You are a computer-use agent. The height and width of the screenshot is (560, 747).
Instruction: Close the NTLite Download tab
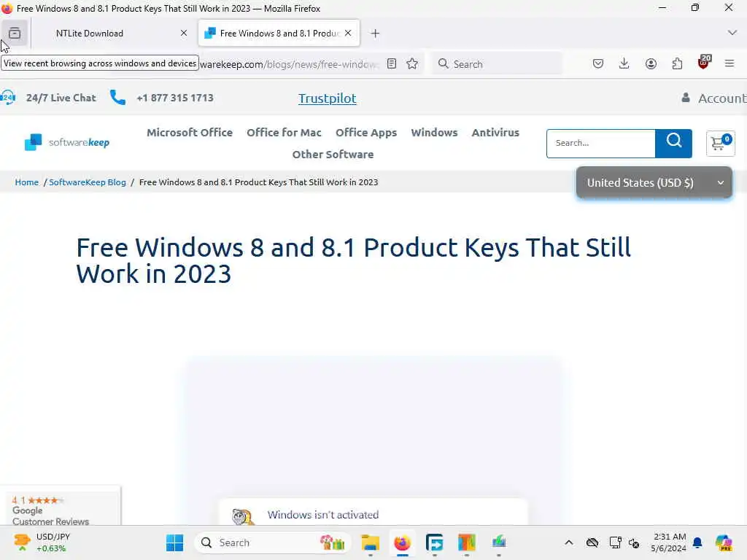[184, 34]
